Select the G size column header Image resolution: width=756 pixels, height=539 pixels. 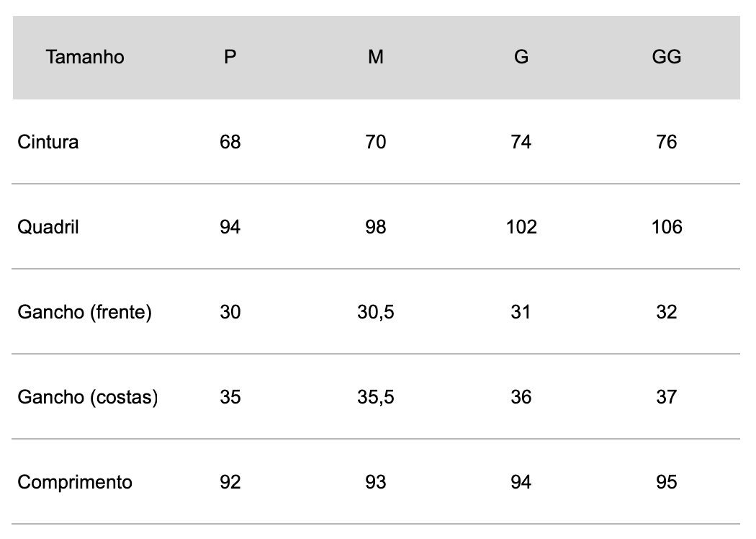click(x=521, y=58)
